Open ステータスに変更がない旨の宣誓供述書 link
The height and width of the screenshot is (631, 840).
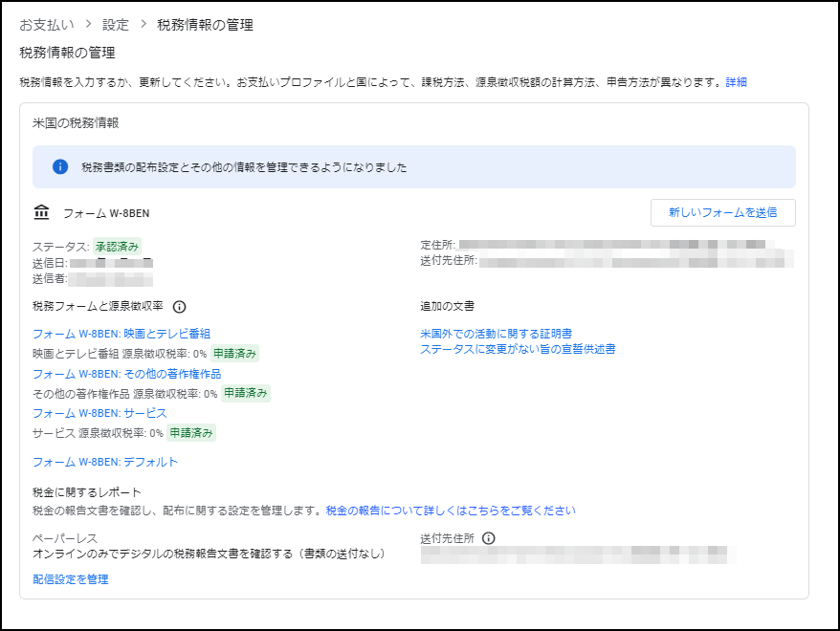click(518, 349)
